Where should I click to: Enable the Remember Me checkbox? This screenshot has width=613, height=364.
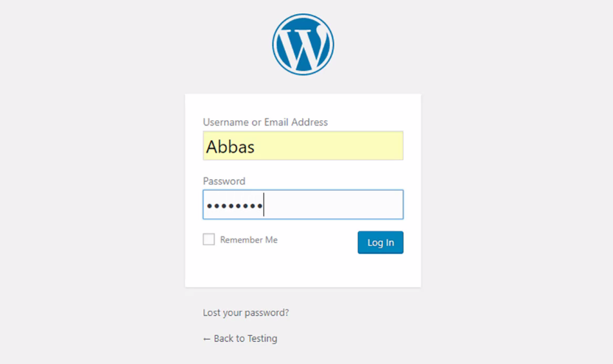click(209, 239)
